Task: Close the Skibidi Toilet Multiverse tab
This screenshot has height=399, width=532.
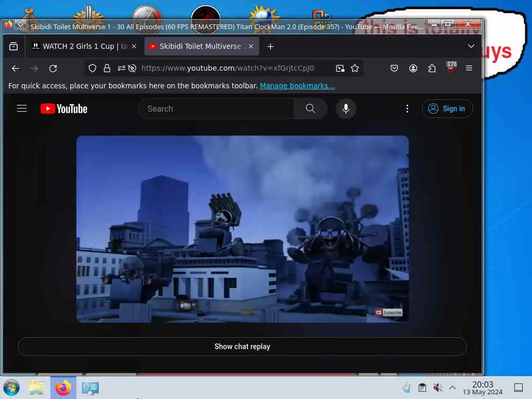Action: (x=251, y=46)
